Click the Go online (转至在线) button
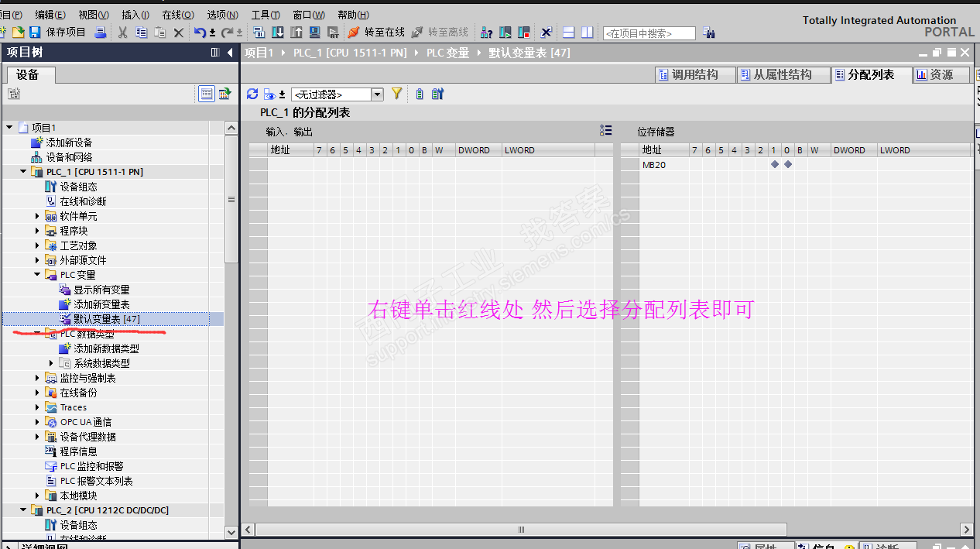 click(x=376, y=33)
